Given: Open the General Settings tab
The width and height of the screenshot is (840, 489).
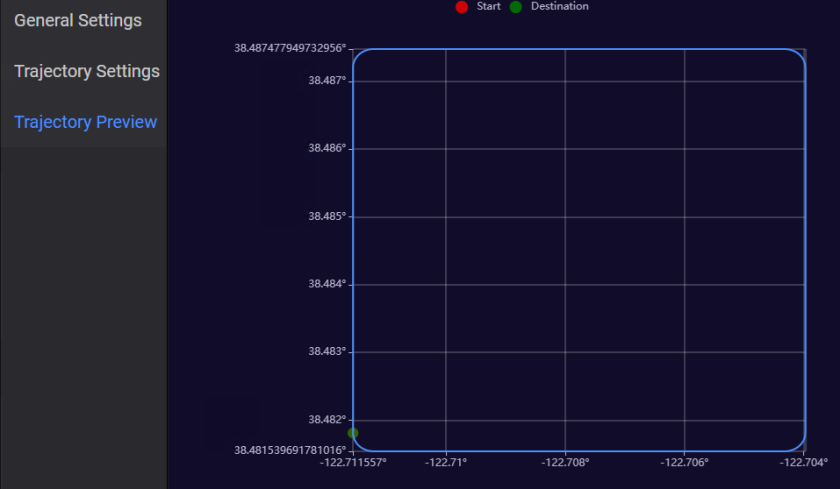Looking at the screenshot, I should [78, 21].
